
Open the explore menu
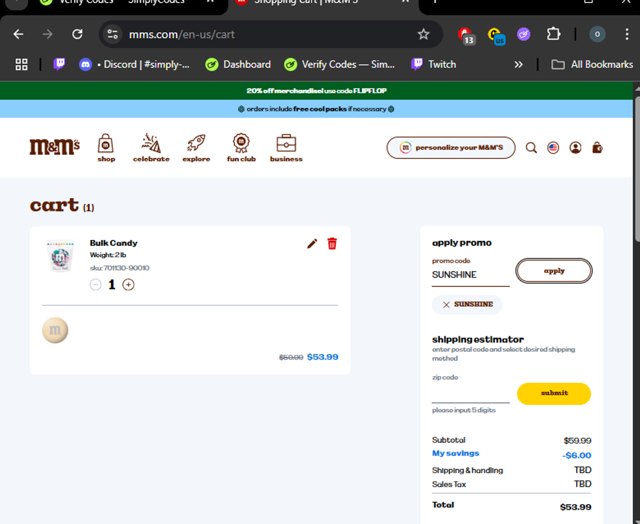point(196,148)
